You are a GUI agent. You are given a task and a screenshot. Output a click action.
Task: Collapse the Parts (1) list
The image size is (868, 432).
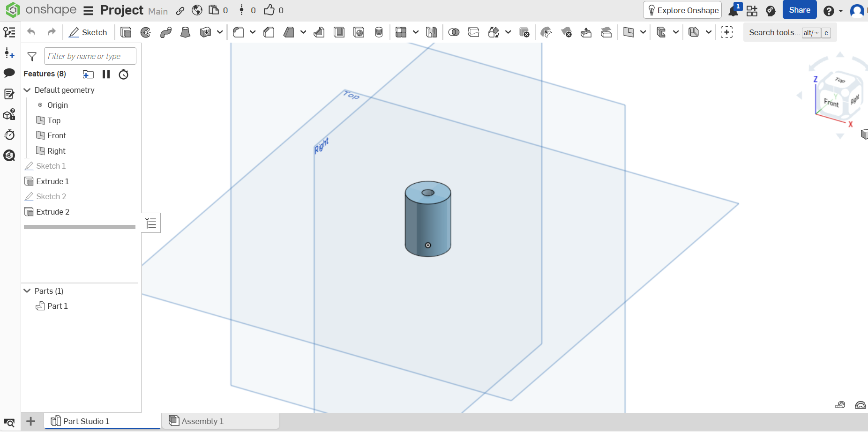27,291
